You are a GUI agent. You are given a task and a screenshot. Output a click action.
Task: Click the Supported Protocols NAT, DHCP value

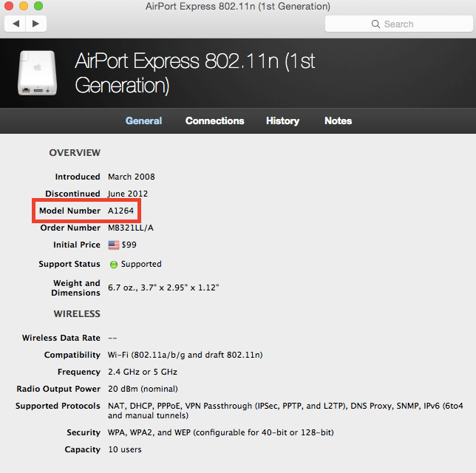pos(285,410)
